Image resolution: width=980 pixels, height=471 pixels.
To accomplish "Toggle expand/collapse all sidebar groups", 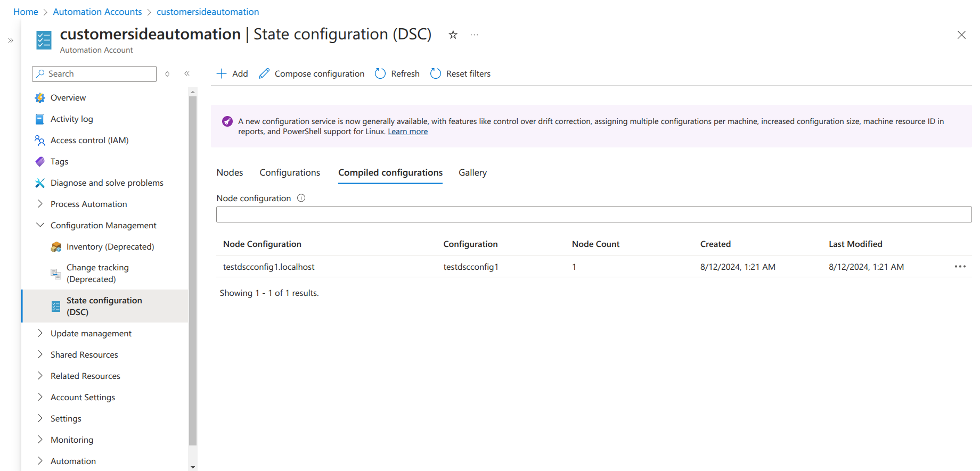I will coord(167,74).
